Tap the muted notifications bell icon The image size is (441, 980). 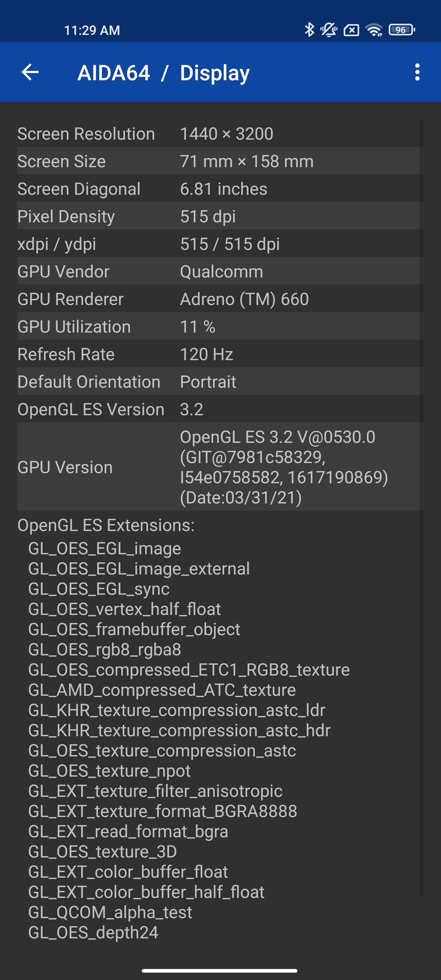click(329, 30)
